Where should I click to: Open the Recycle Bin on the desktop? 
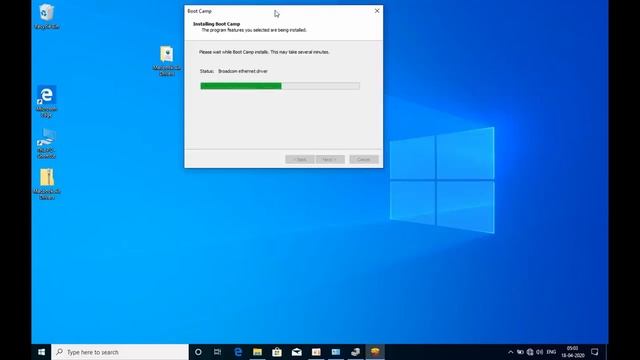coord(47,16)
